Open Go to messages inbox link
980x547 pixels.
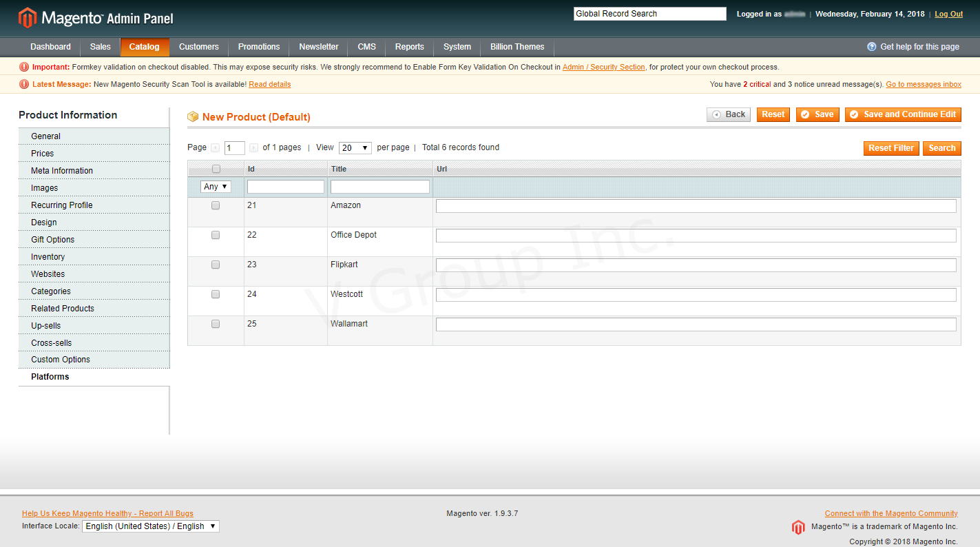(923, 84)
